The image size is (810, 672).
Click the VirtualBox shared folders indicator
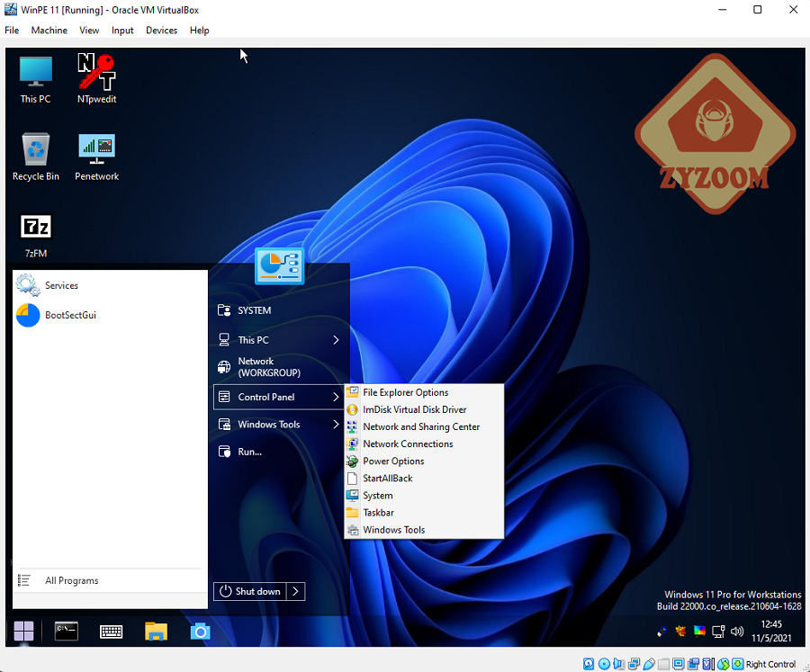pyautogui.click(x=664, y=664)
